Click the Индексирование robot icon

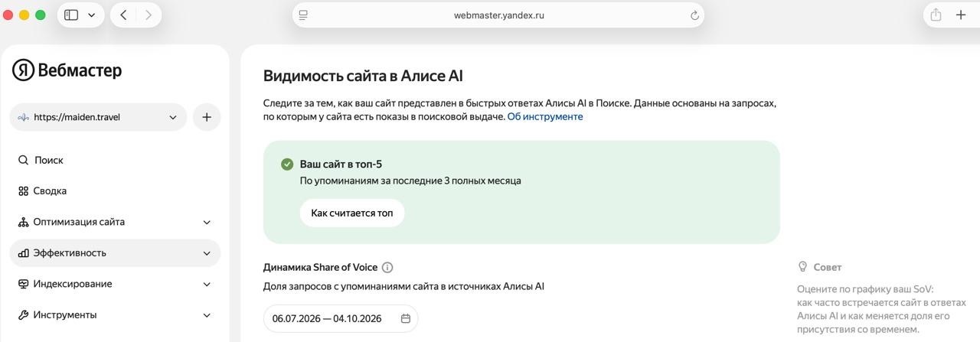(23, 284)
